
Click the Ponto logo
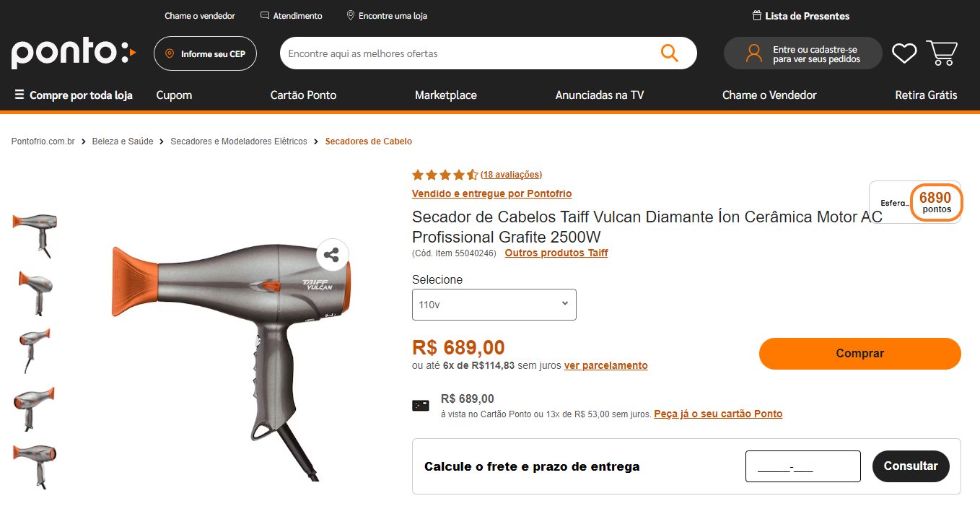[x=73, y=53]
